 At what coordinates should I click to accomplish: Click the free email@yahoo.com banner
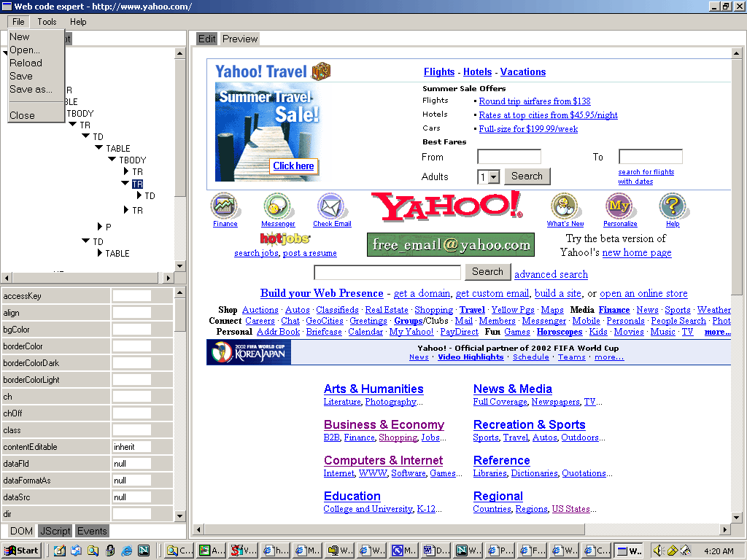coord(451,244)
